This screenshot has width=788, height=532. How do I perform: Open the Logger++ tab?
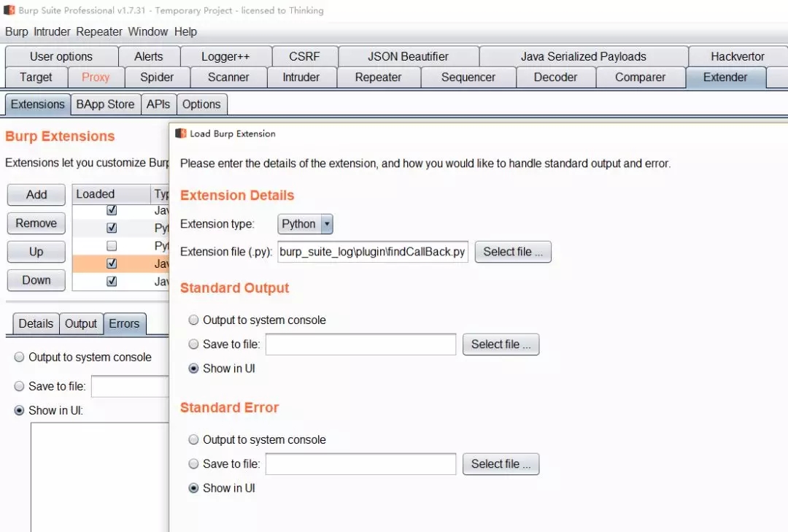225,56
